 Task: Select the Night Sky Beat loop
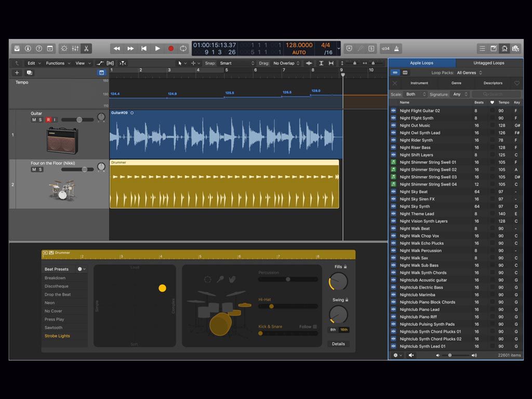point(456,192)
